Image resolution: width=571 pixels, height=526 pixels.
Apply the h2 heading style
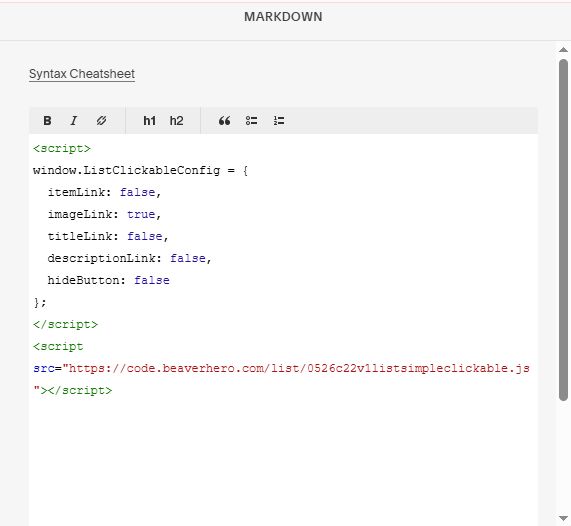click(177, 121)
